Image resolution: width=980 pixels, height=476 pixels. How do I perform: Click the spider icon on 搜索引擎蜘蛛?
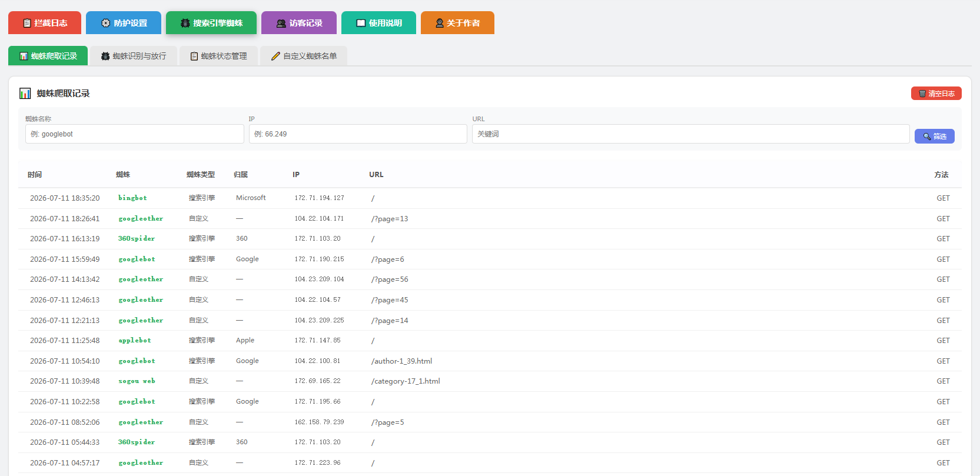pos(185,23)
